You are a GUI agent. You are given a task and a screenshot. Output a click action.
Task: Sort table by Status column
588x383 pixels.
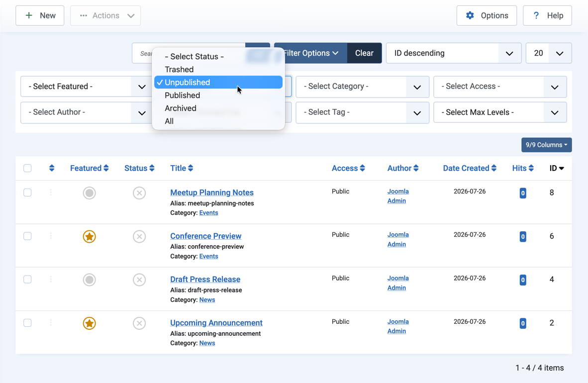[x=139, y=168]
